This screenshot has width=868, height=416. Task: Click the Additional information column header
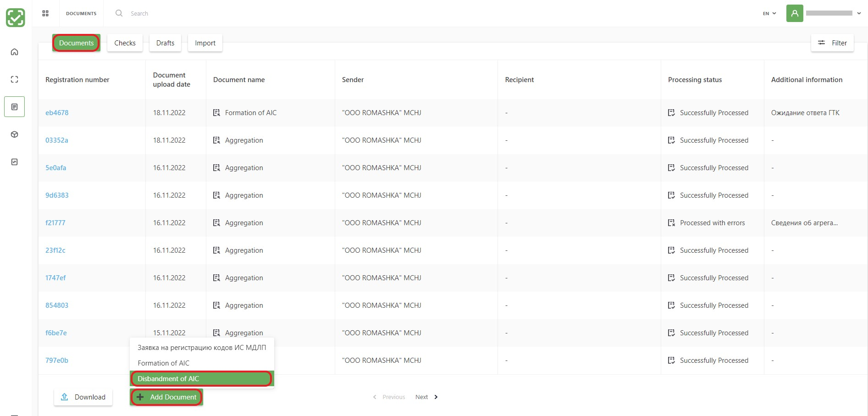(x=807, y=80)
